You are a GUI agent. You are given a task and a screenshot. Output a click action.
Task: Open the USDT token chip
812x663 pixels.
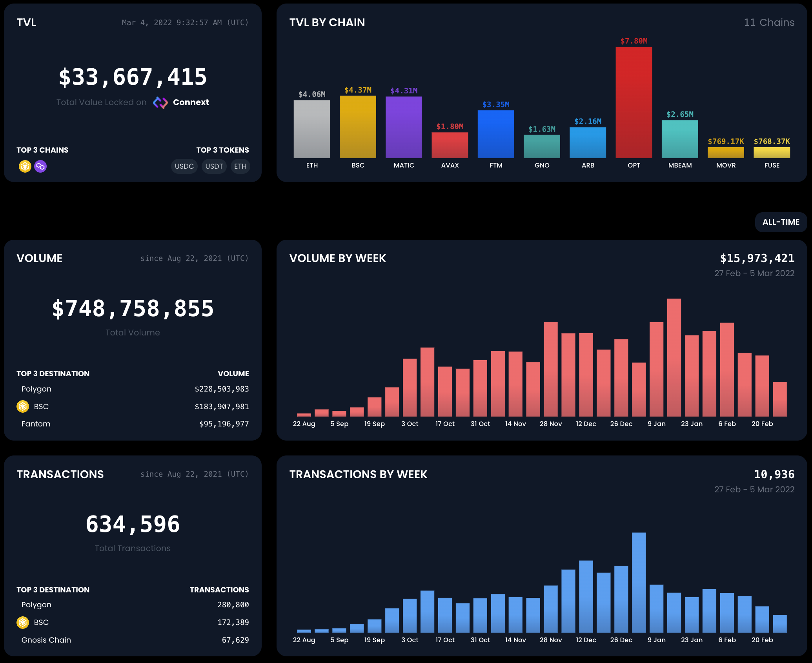214,166
